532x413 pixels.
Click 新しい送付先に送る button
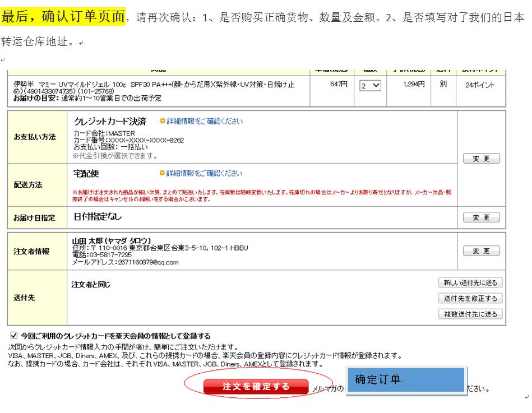(470, 282)
